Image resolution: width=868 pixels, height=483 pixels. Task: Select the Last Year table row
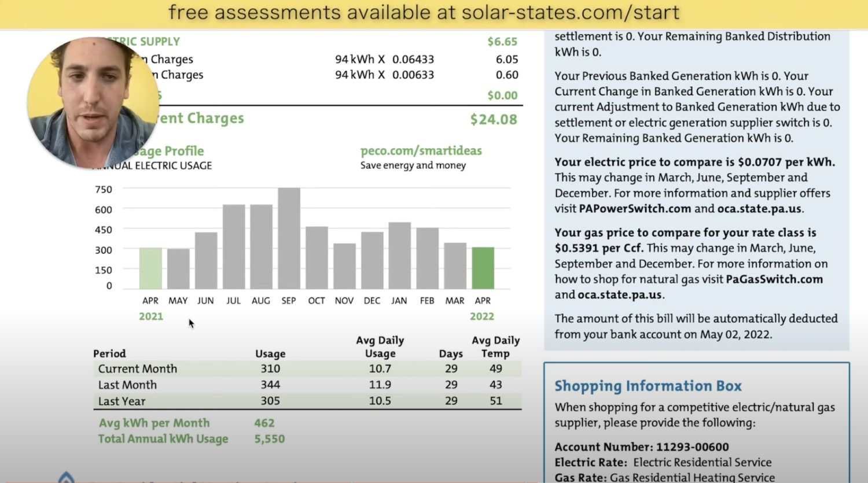(307, 401)
